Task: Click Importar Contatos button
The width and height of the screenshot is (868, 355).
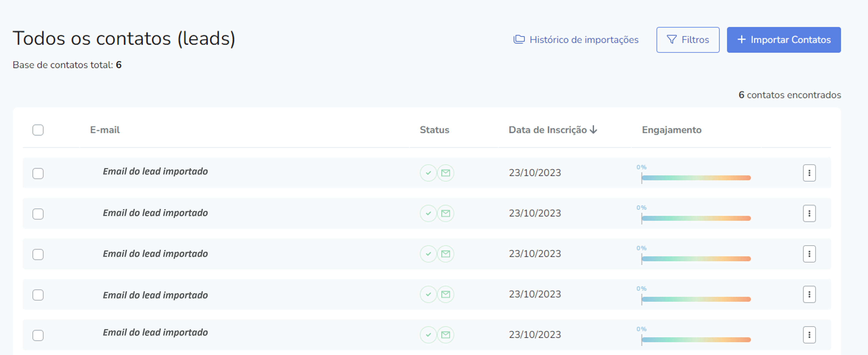Action: [x=784, y=40]
